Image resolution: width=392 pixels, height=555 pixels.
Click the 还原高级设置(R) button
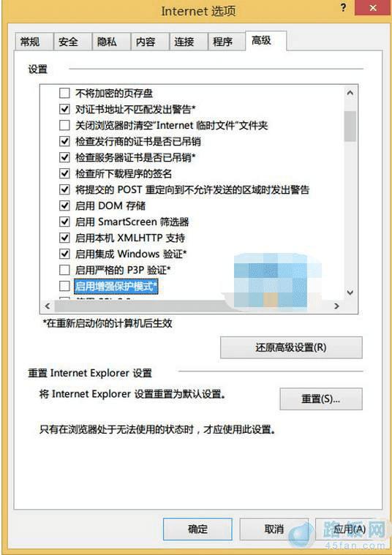coord(291,347)
